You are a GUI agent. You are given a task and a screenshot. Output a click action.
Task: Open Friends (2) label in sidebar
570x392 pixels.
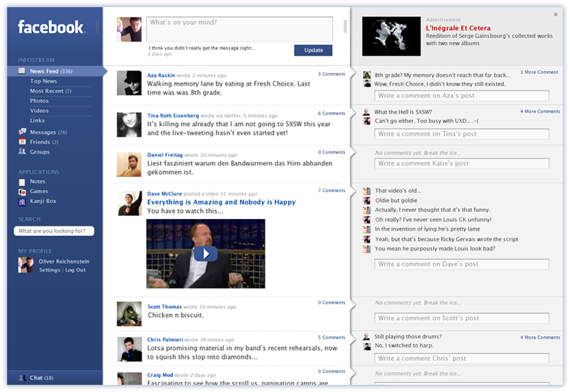(x=44, y=142)
